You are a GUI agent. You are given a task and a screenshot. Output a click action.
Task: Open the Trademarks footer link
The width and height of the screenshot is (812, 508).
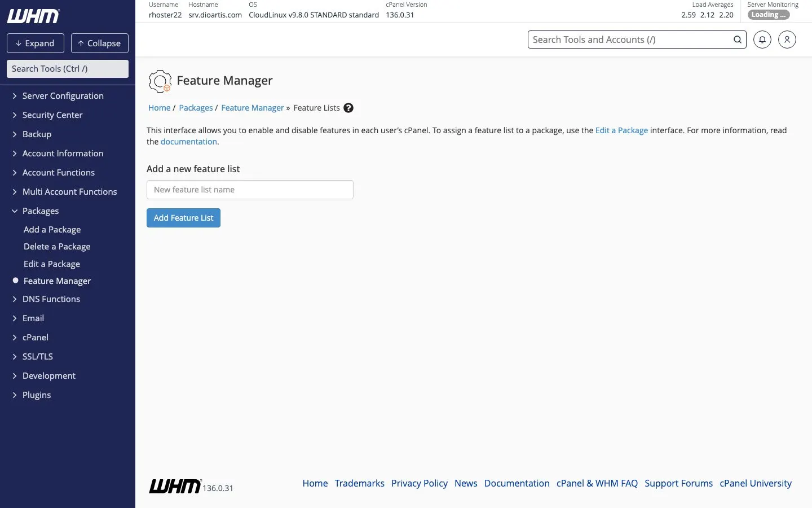[x=359, y=483]
